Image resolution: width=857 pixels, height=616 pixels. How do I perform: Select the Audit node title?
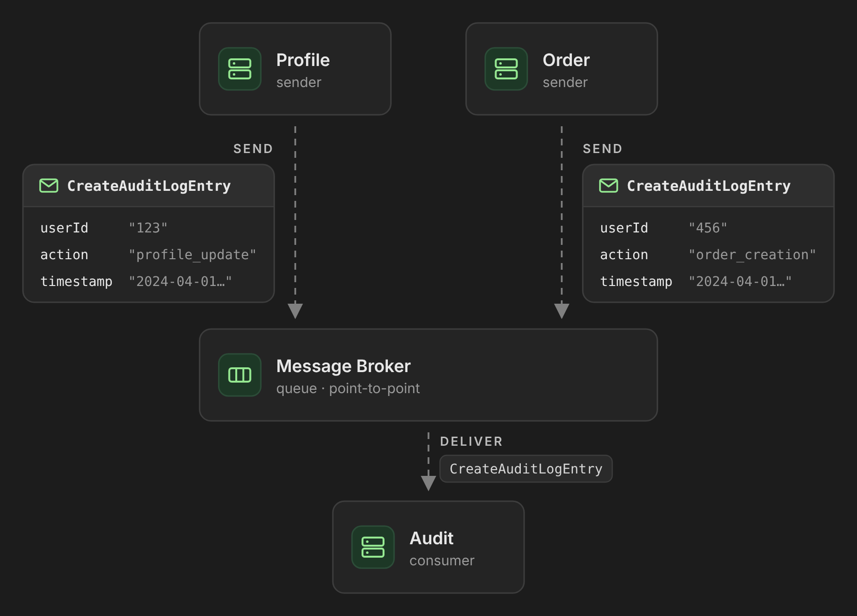[431, 539]
